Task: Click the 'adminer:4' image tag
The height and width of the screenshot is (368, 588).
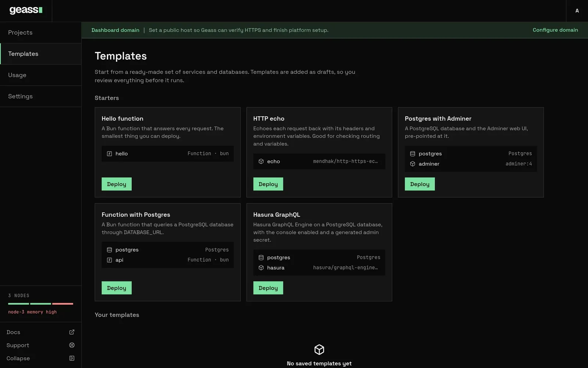Action: pyautogui.click(x=519, y=164)
